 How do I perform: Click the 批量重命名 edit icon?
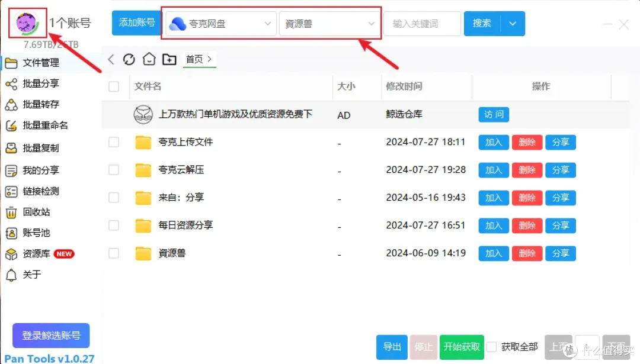(11, 125)
